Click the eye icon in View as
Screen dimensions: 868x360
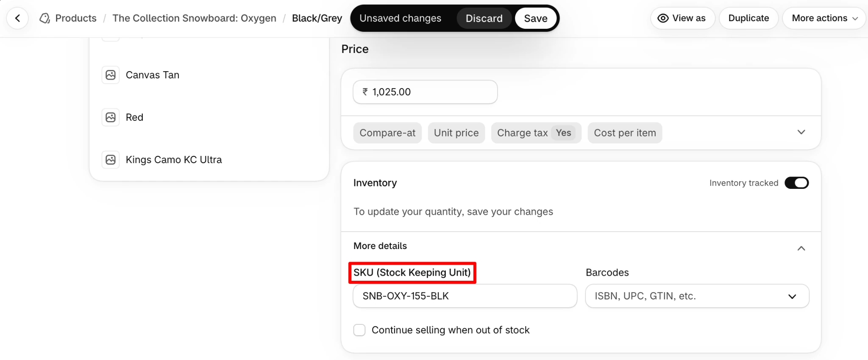tap(663, 18)
